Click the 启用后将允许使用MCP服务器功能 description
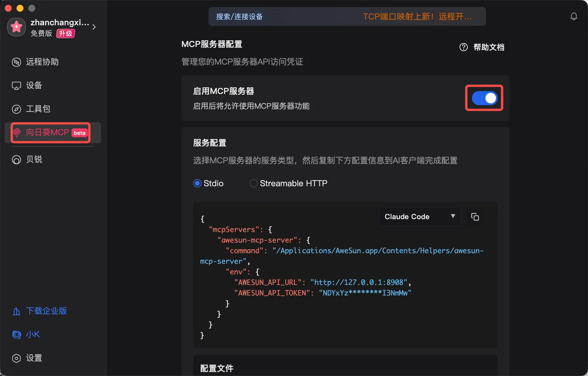Screen dimensions: 588x376 (251, 106)
